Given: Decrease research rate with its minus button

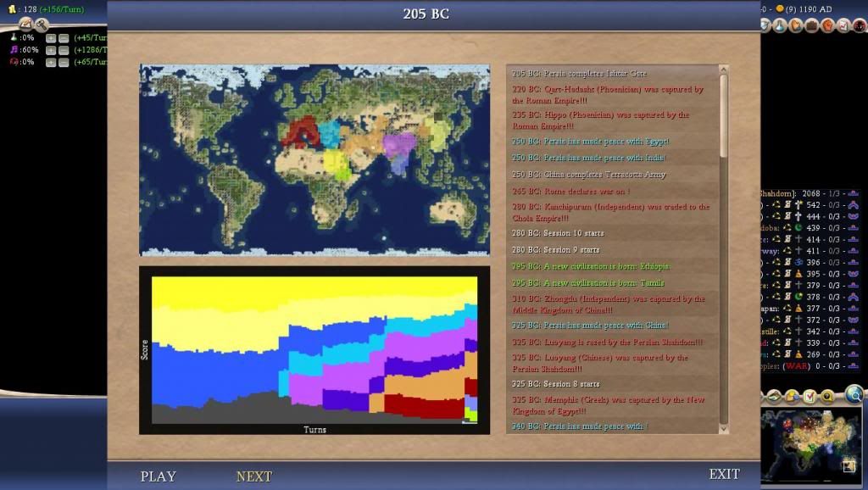Looking at the screenshot, I should click(64, 38).
